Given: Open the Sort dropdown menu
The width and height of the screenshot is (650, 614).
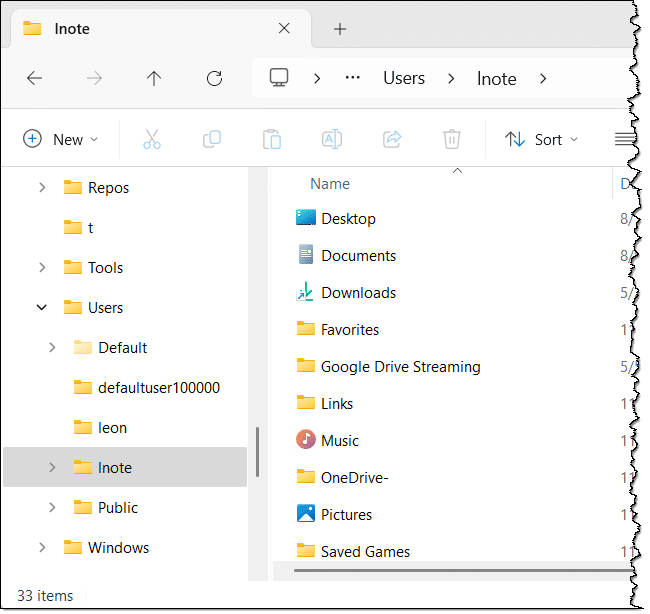Looking at the screenshot, I should [542, 139].
